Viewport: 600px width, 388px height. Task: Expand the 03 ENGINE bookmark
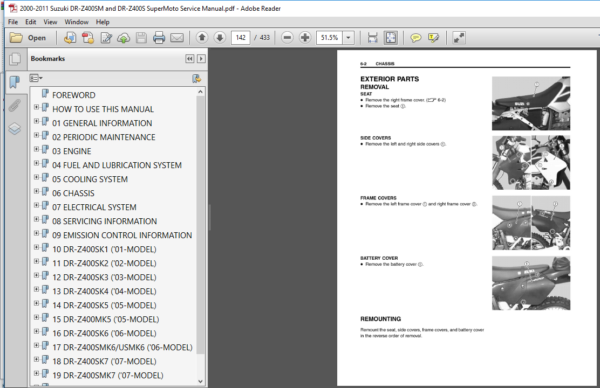tap(36, 149)
